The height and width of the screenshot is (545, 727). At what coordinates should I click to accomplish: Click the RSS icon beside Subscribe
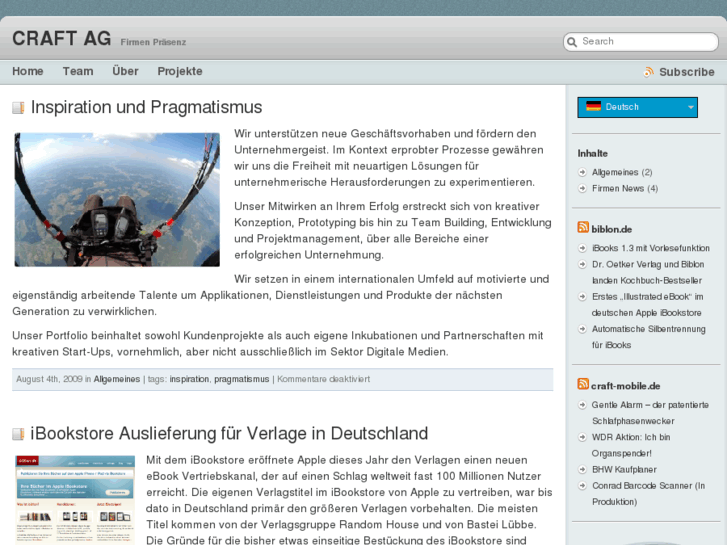[649, 72]
